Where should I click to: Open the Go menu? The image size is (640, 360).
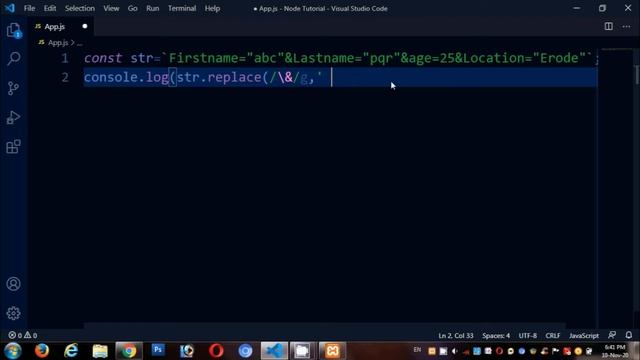point(133,8)
